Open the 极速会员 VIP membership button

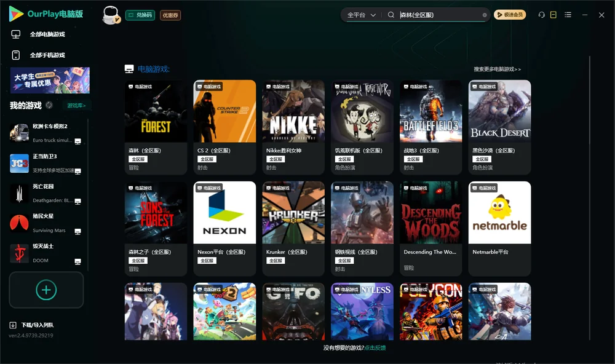coord(510,15)
